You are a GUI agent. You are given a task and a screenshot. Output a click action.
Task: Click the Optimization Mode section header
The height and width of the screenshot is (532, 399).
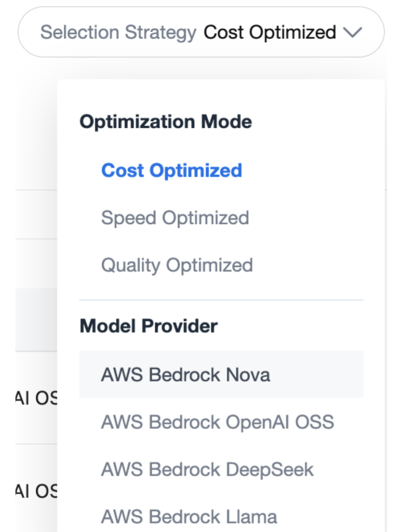pyautogui.click(x=166, y=122)
